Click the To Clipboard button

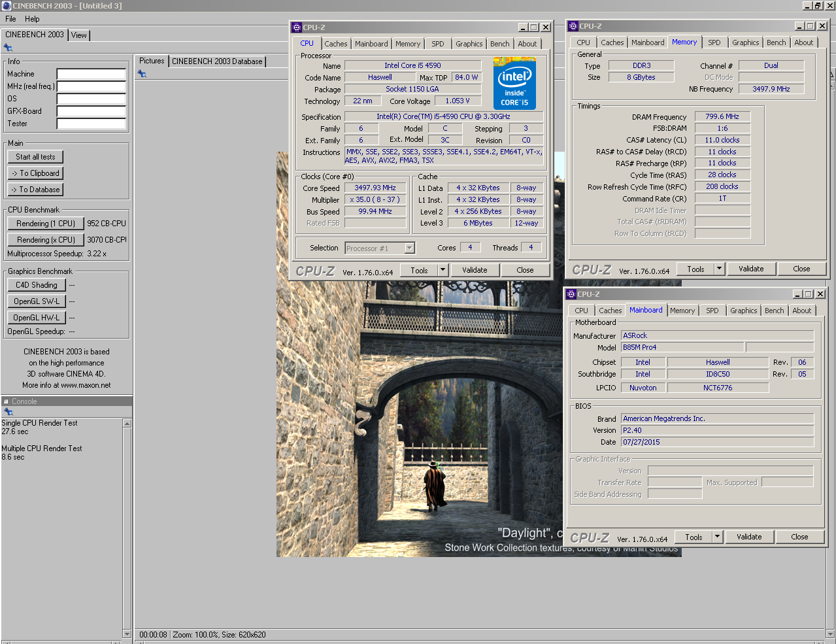[36, 173]
